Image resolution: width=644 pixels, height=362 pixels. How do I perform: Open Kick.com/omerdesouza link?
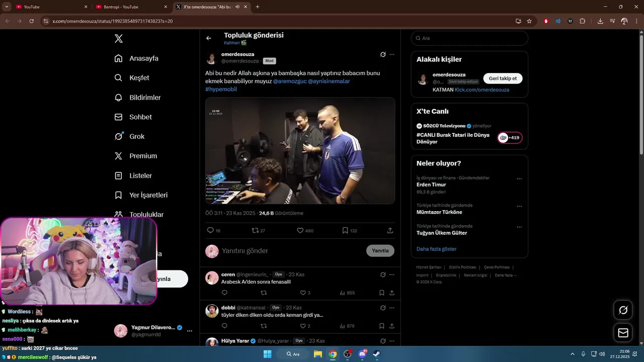[x=482, y=89]
